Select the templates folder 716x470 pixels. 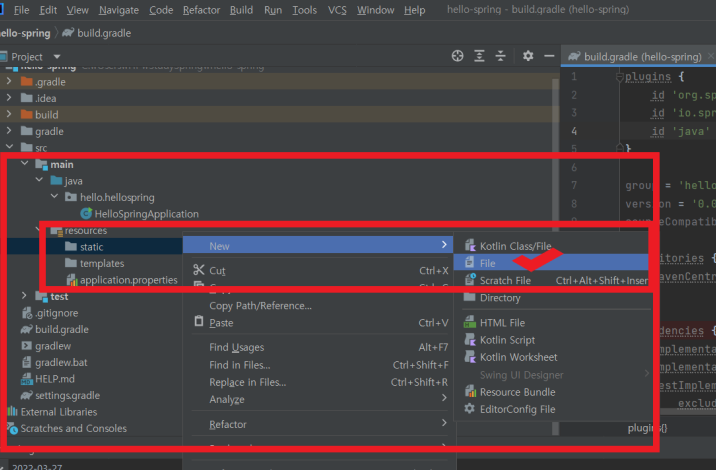(102, 263)
